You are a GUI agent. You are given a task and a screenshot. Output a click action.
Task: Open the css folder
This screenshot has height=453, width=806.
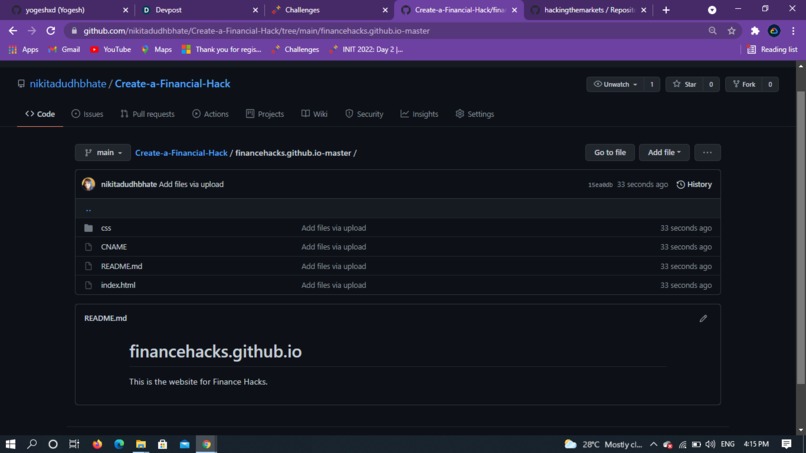[106, 228]
